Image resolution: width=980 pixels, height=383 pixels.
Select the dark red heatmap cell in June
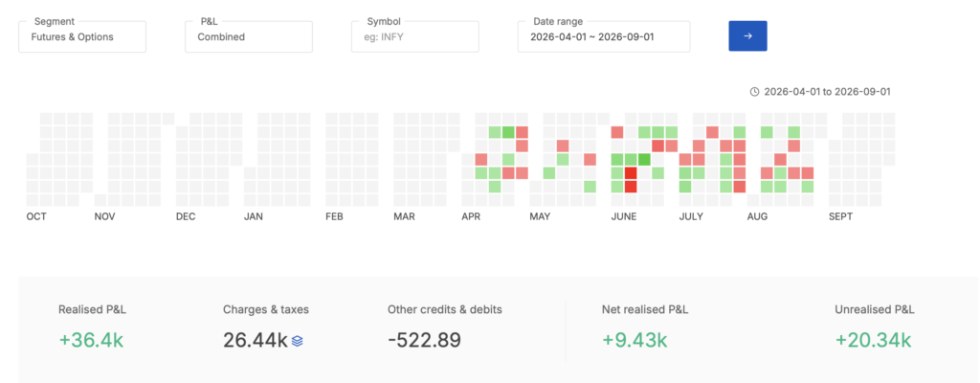pos(631,172)
